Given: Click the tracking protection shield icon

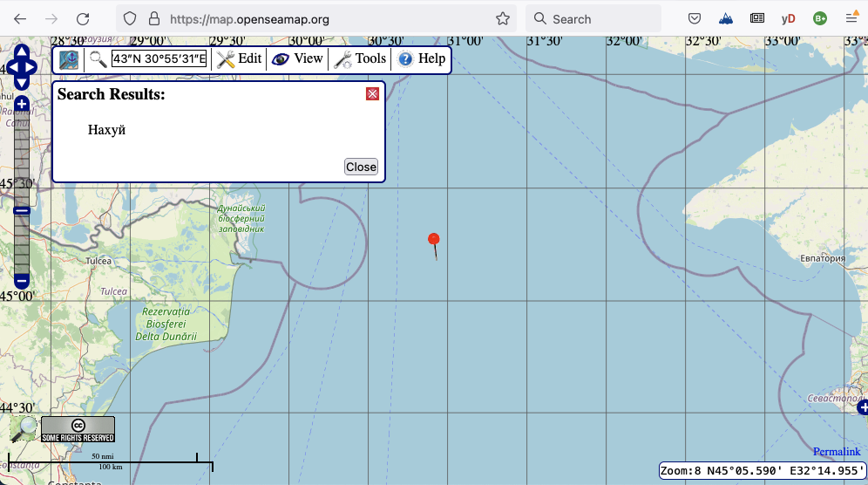Looking at the screenshot, I should click(x=130, y=19).
